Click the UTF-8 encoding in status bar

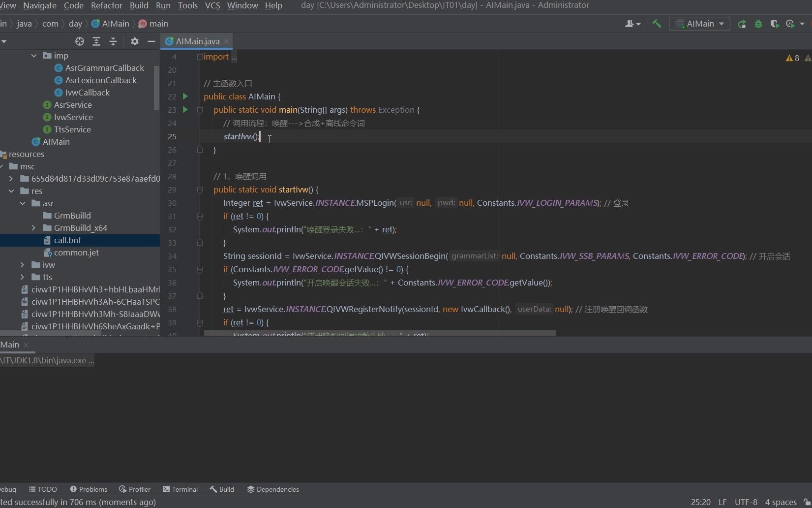[x=746, y=502]
